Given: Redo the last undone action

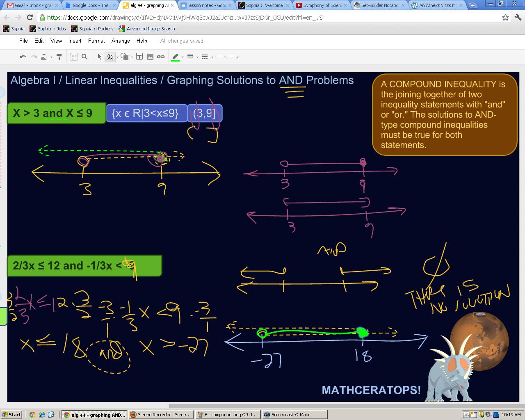Looking at the screenshot, I should pyautogui.click(x=34, y=57).
